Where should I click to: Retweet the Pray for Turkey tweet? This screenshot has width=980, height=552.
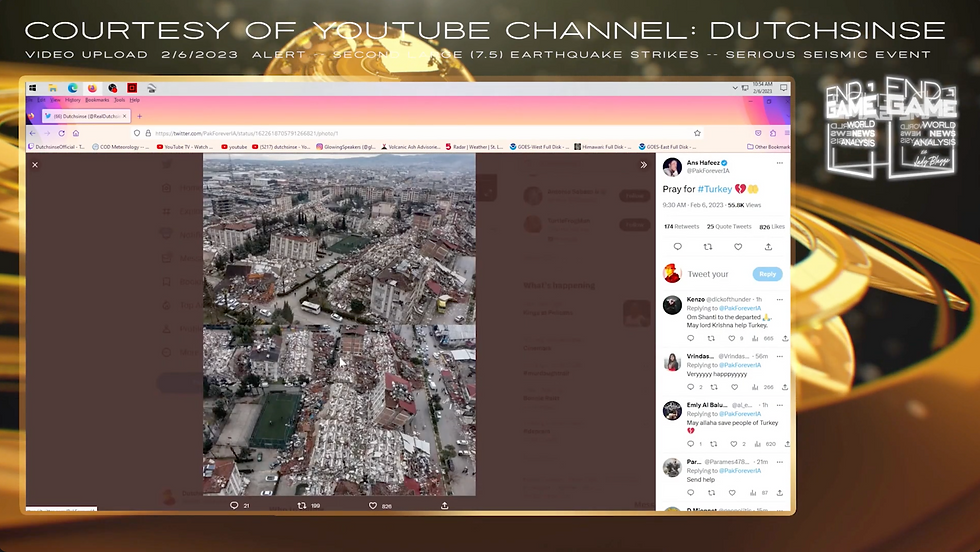[708, 246]
